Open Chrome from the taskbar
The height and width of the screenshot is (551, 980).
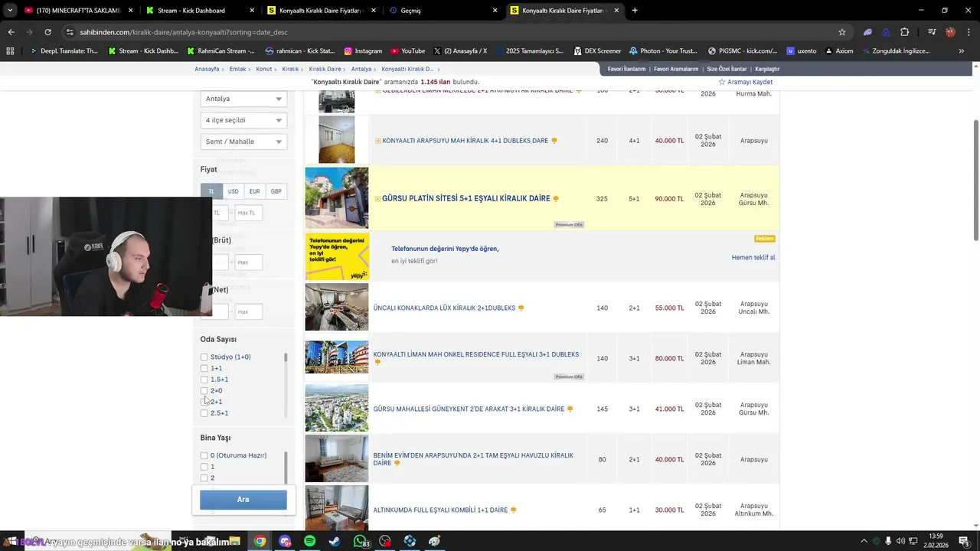(260, 541)
